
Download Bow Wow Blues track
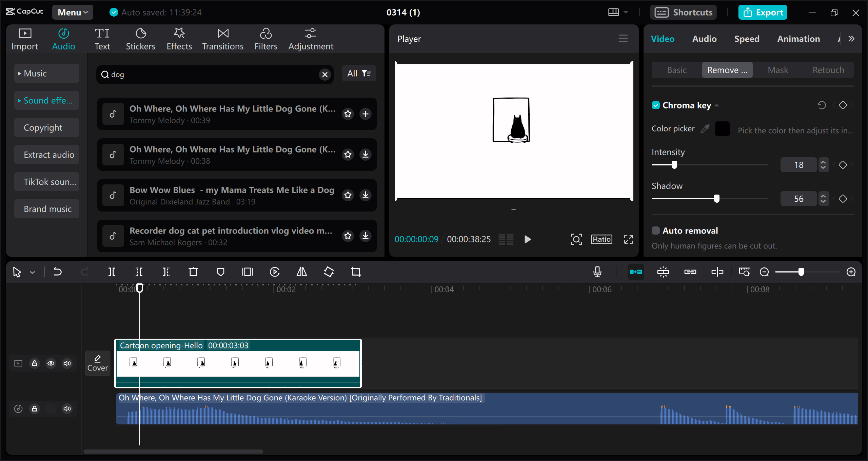tap(366, 195)
